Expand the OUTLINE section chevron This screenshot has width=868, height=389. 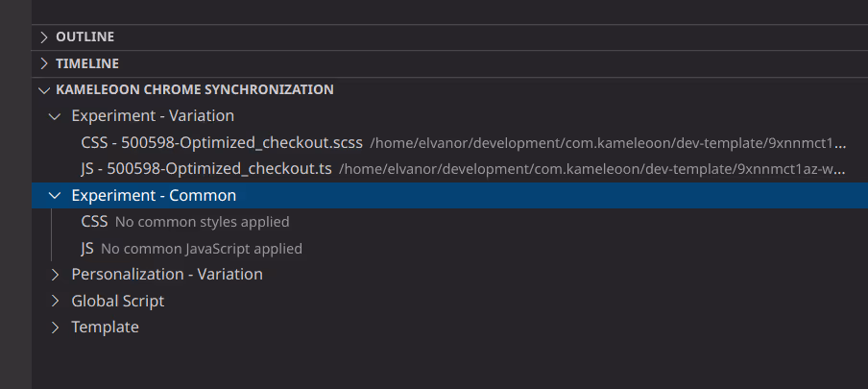pos(44,37)
